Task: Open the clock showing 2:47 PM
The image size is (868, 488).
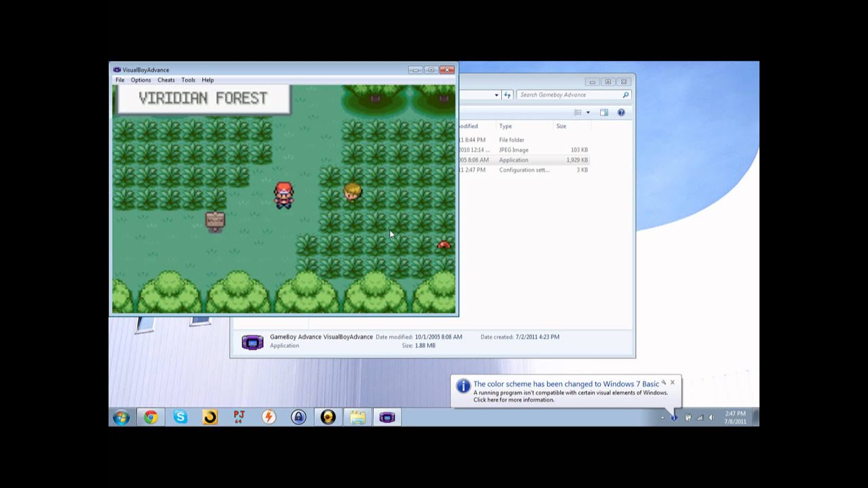Action: 735,418
